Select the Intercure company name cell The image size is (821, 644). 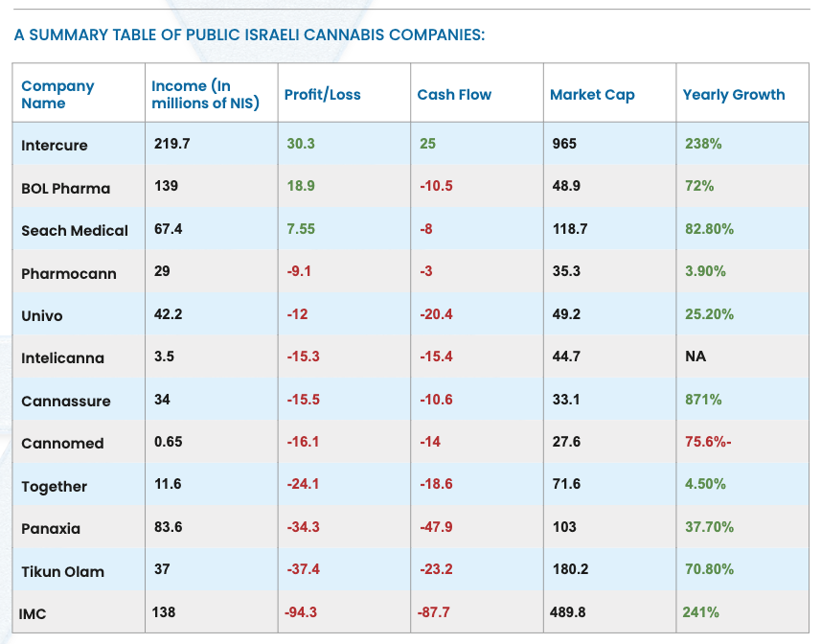tap(54, 145)
